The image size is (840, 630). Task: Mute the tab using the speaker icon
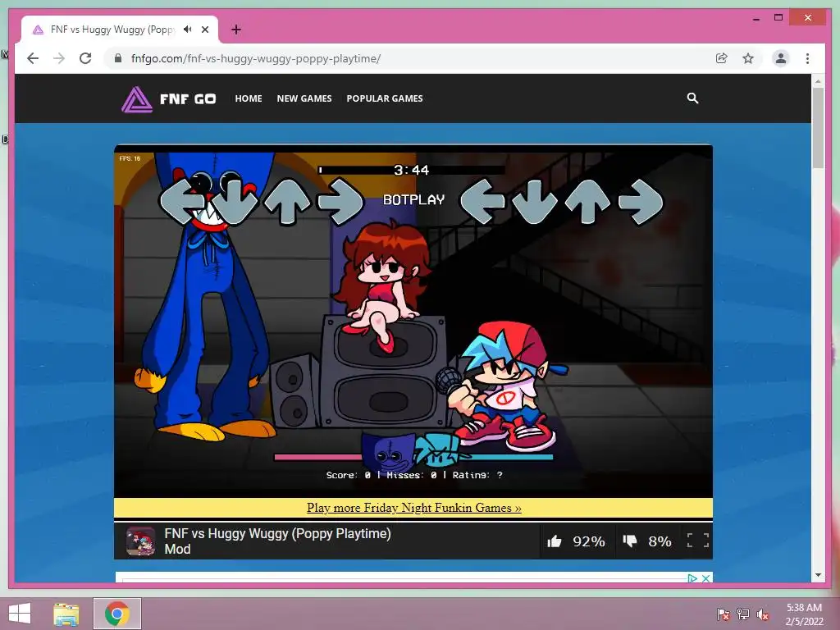(x=188, y=30)
